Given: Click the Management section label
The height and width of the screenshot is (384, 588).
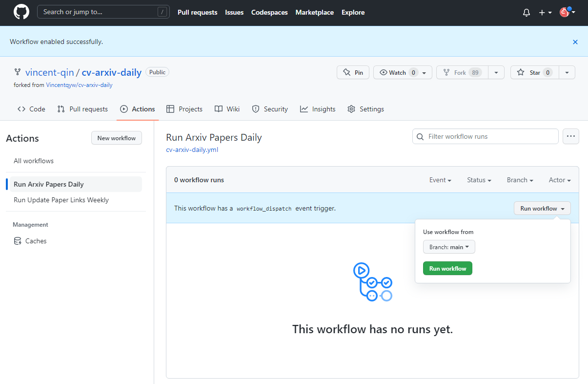Looking at the screenshot, I should (x=30, y=225).
